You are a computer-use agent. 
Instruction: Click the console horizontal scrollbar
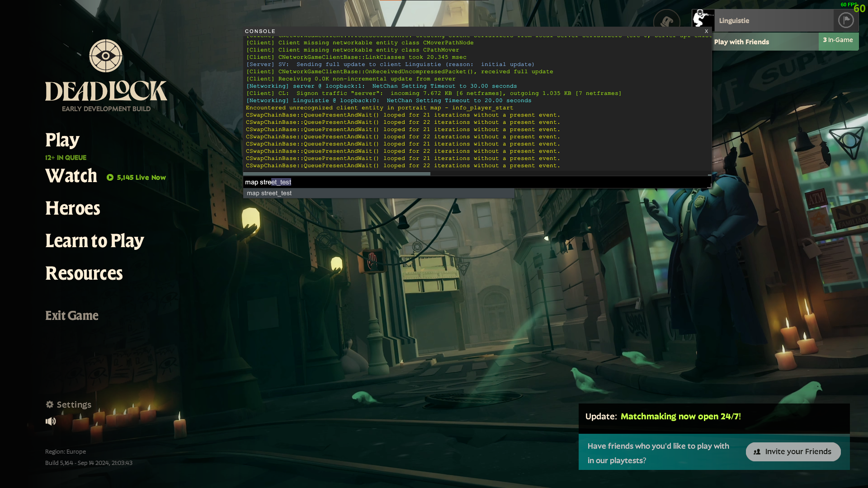[337, 174]
